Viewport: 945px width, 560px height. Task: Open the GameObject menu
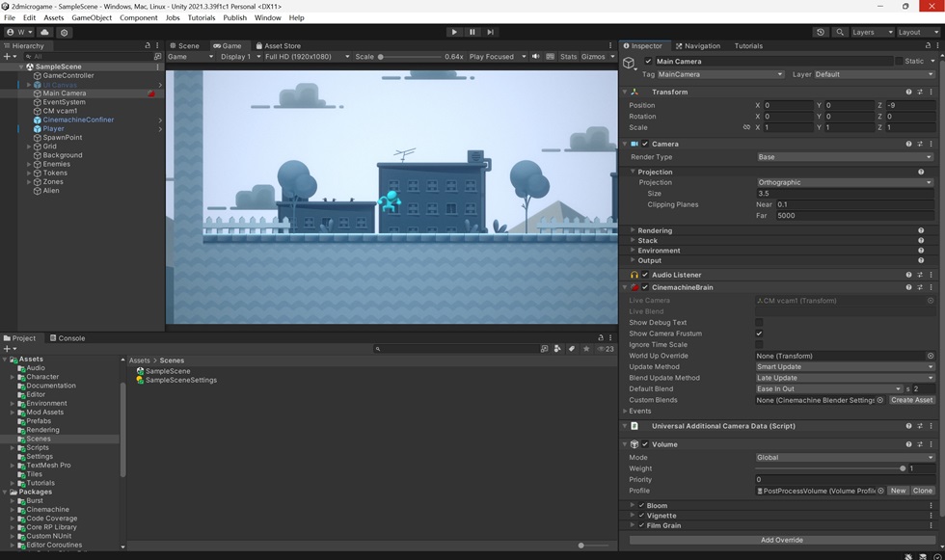coord(92,17)
